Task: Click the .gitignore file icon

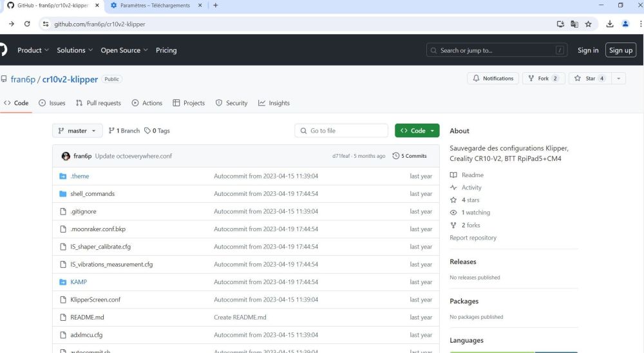Action: (63, 211)
